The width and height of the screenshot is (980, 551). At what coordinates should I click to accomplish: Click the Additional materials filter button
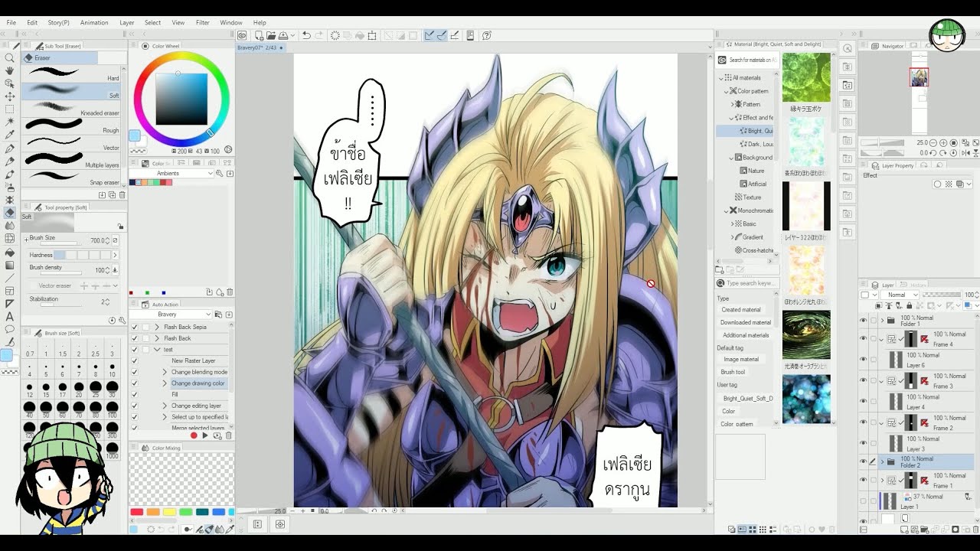coord(746,335)
